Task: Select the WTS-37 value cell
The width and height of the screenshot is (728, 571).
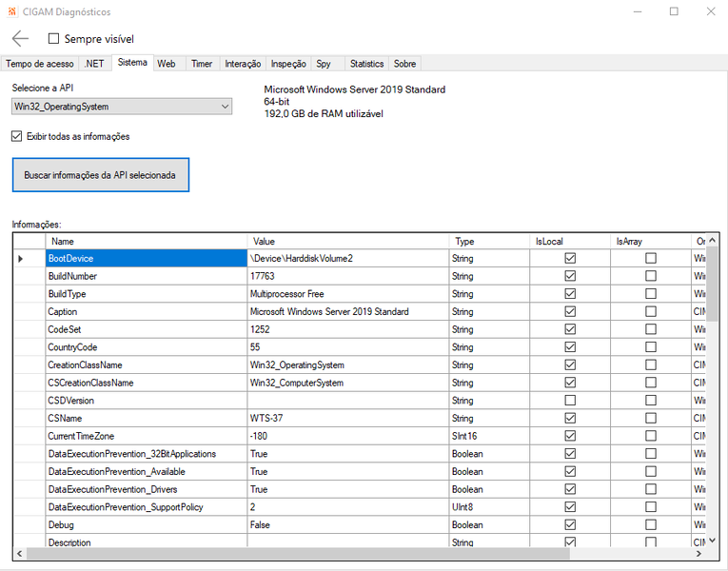Action: point(348,418)
